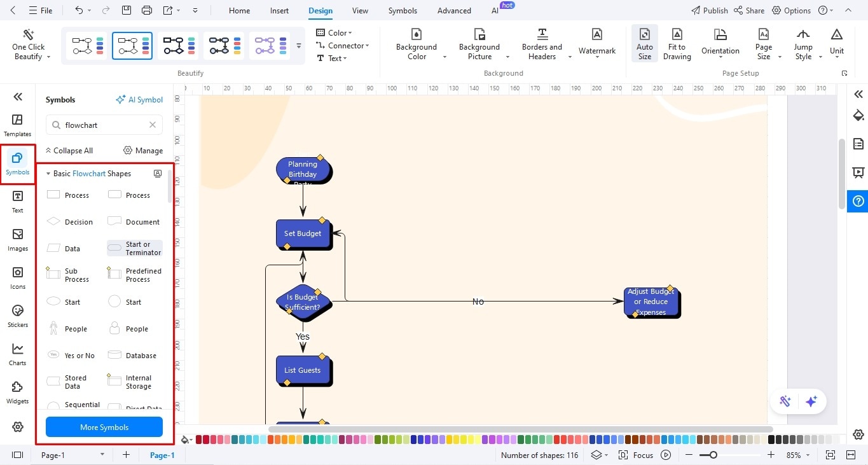Click Manage in Symbols panel
868x465 pixels.
point(143,151)
